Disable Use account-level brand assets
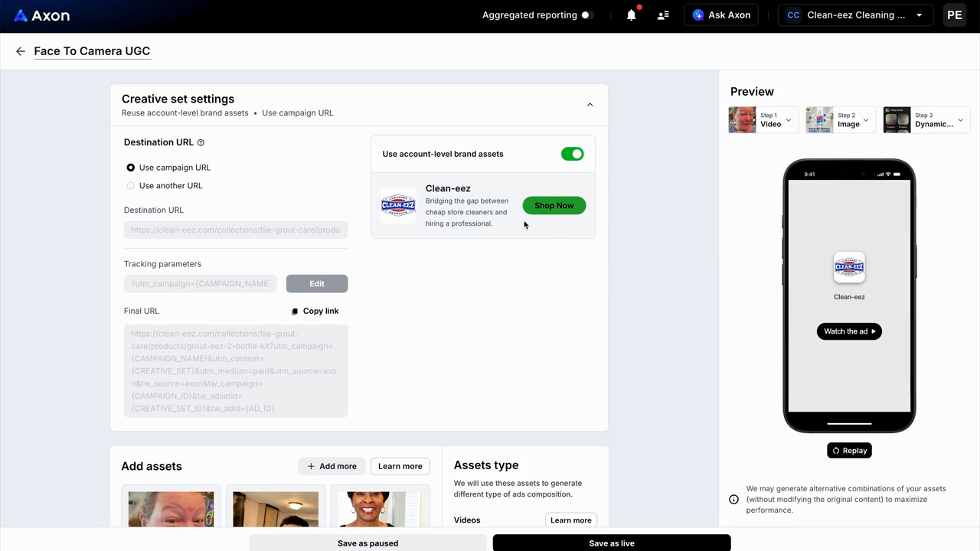Viewport: 980px width, 551px height. tap(572, 154)
